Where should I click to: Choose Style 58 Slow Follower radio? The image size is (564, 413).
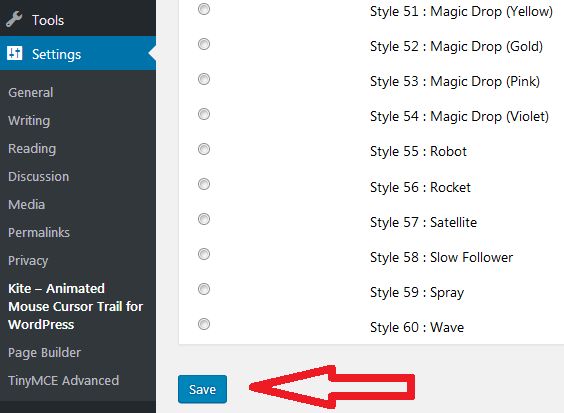point(204,254)
